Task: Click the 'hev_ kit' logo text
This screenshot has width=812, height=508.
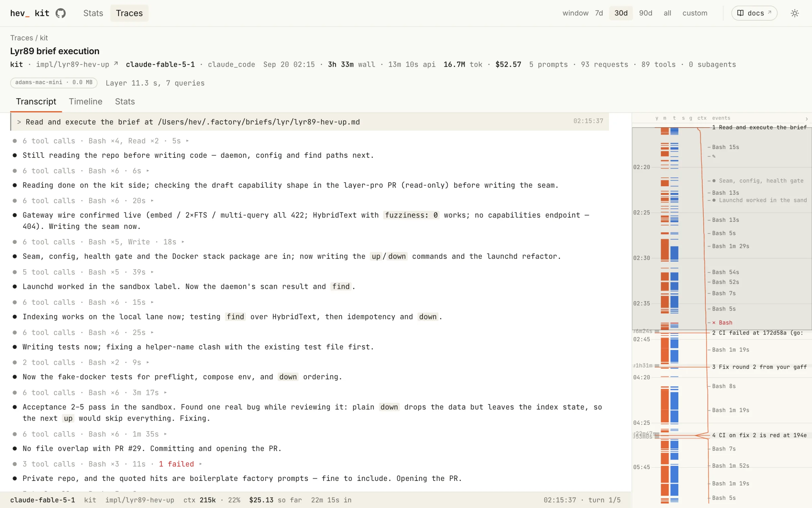Action: [x=30, y=13]
